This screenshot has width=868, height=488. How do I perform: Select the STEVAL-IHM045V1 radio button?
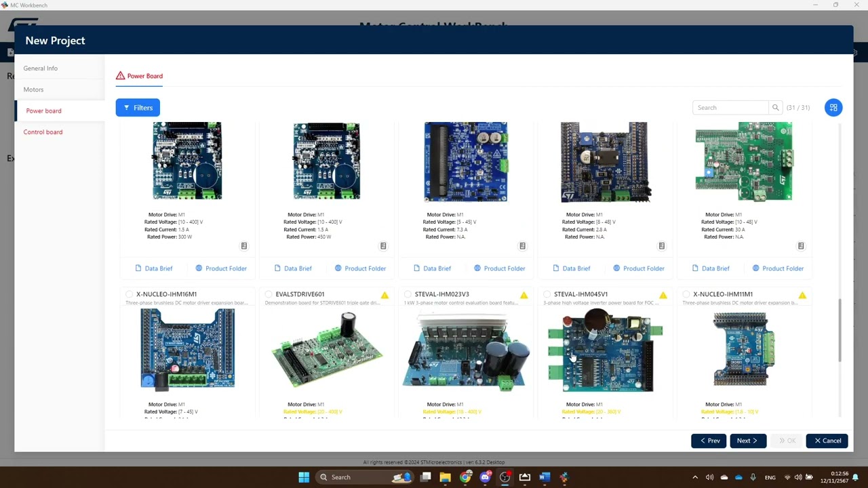click(x=547, y=294)
